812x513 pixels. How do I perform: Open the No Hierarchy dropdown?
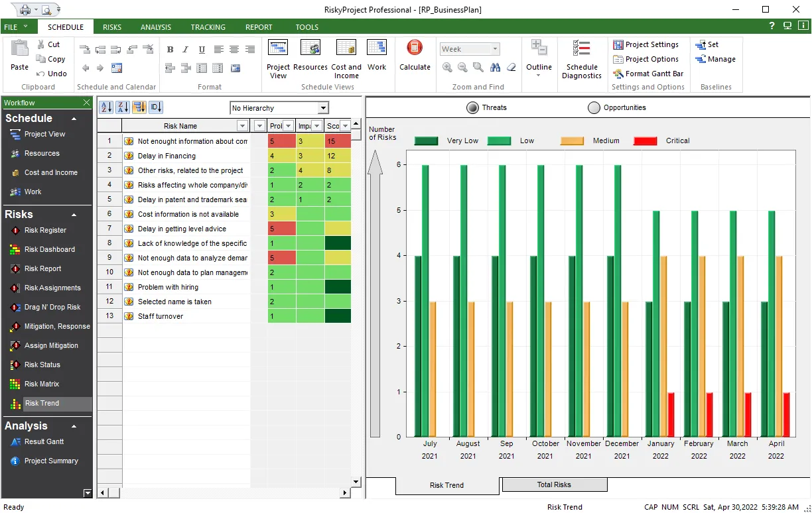tap(279, 108)
